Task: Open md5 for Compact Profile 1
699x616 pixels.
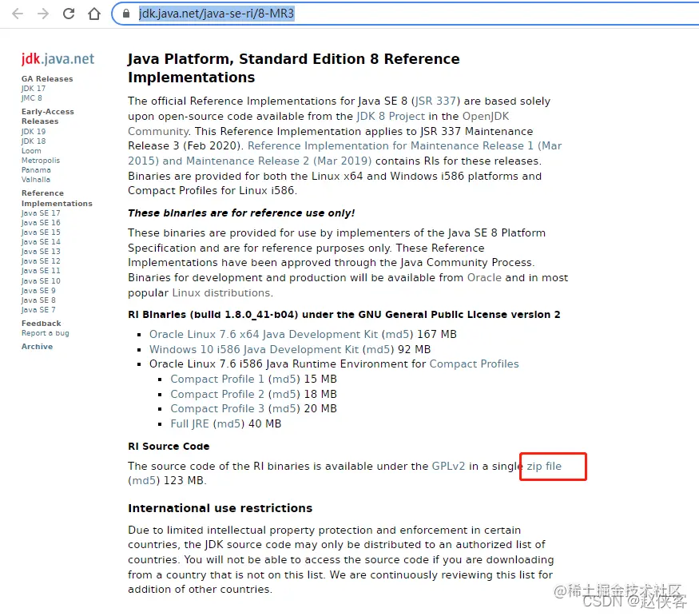Action: tap(284, 379)
